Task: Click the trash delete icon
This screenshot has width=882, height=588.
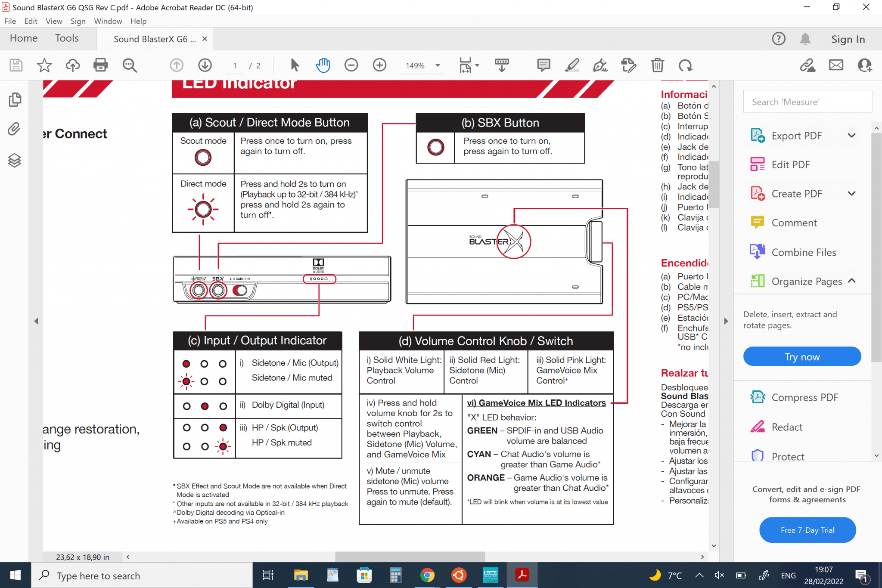Action: [x=657, y=65]
